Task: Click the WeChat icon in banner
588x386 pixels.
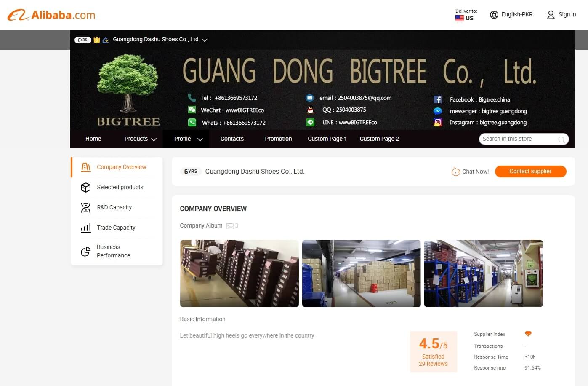Action: coord(192,110)
